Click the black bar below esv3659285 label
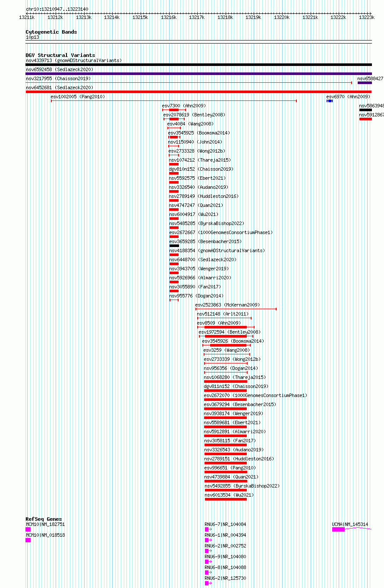Image resolution: width=384 pixels, height=588 pixels. point(174,246)
